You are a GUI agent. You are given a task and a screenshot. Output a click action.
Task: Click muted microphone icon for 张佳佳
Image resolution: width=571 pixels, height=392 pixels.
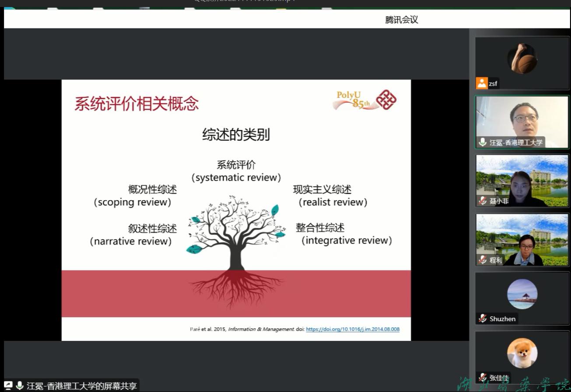pos(483,378)
